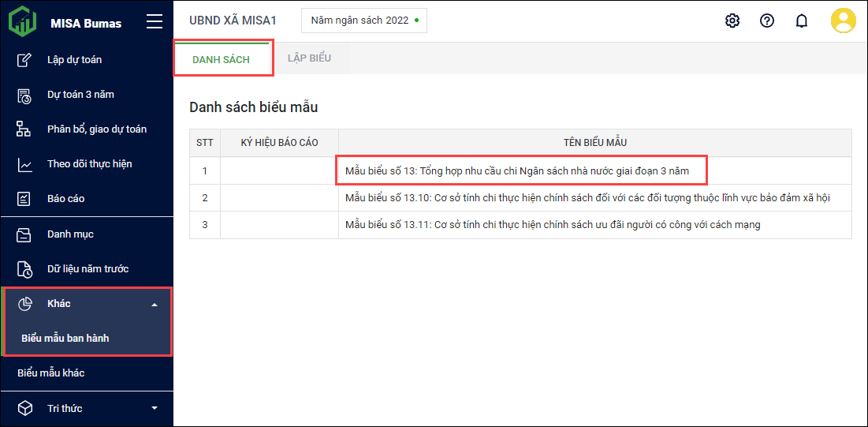Screen dimensions: 868x427
Task: Collapse the Khác menu section
Action: (x=155, y=305)
